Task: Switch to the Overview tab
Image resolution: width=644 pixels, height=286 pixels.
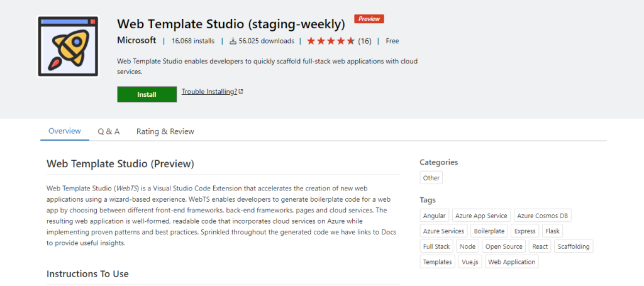Action: click(x=65, y=131)
